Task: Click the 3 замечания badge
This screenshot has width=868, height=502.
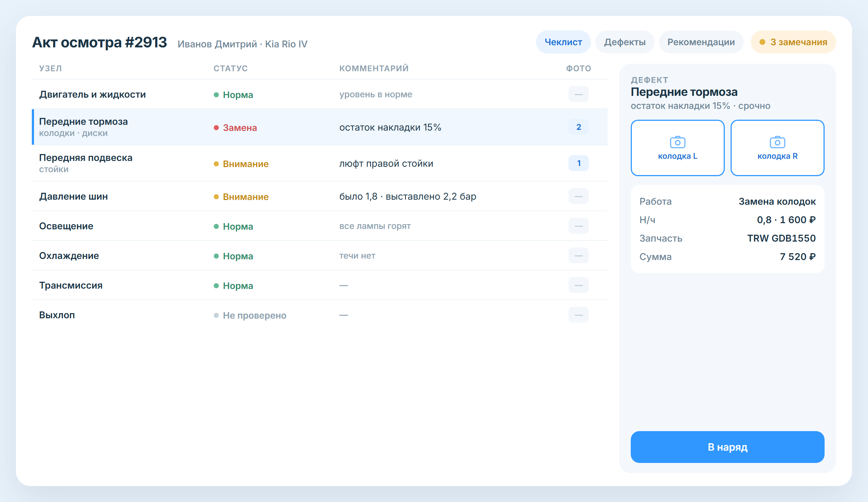Action: [x=793, y=42]
